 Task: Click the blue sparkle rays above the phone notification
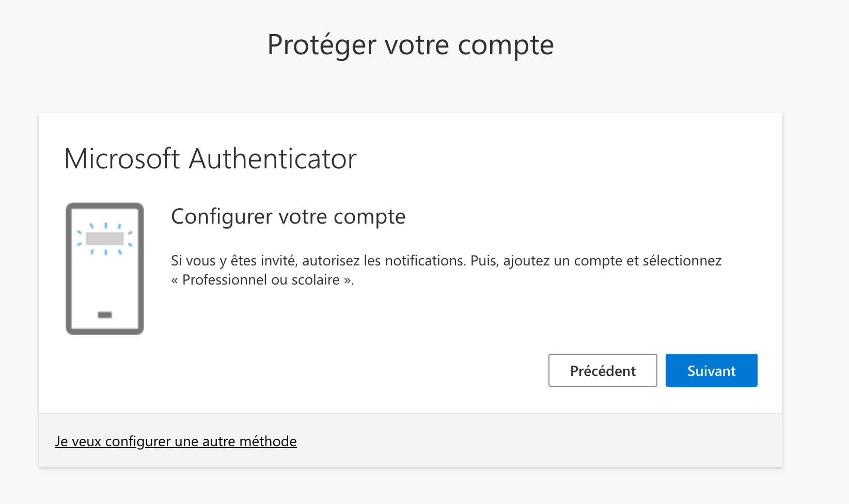coord(106,226)
